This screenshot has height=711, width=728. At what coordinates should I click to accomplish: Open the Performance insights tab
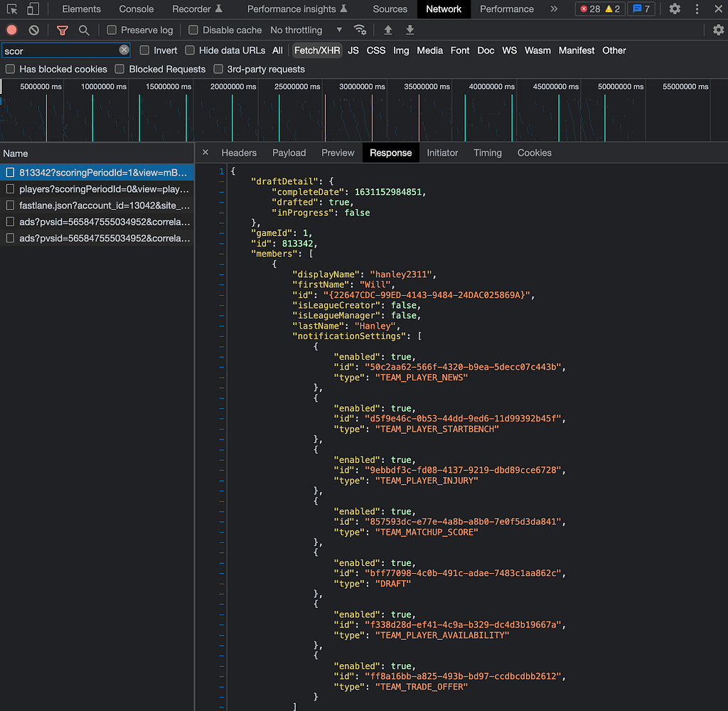click(x=297, y=9)
